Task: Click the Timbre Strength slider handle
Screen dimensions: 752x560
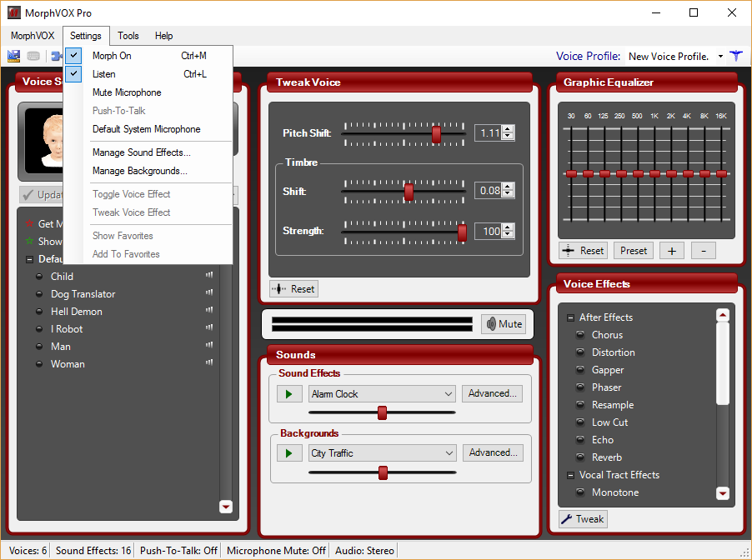Action: 462,232
